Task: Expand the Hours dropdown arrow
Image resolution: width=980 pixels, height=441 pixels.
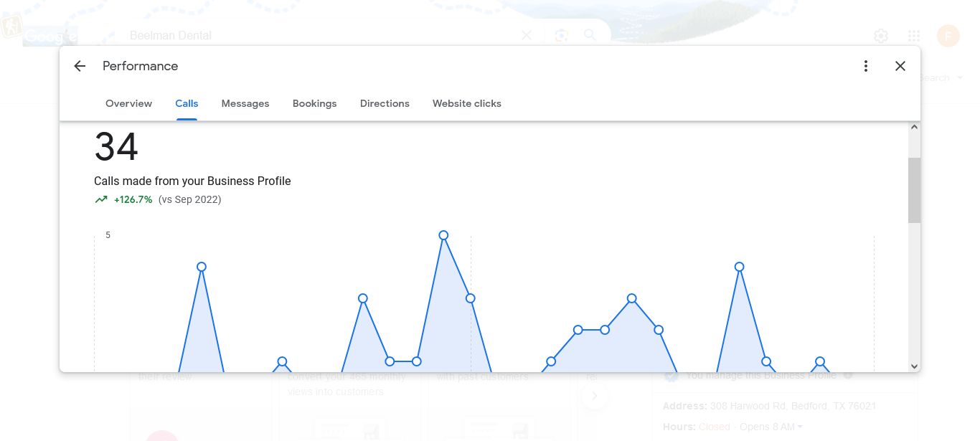Action: pyautogui.click(x=800, y=427)
